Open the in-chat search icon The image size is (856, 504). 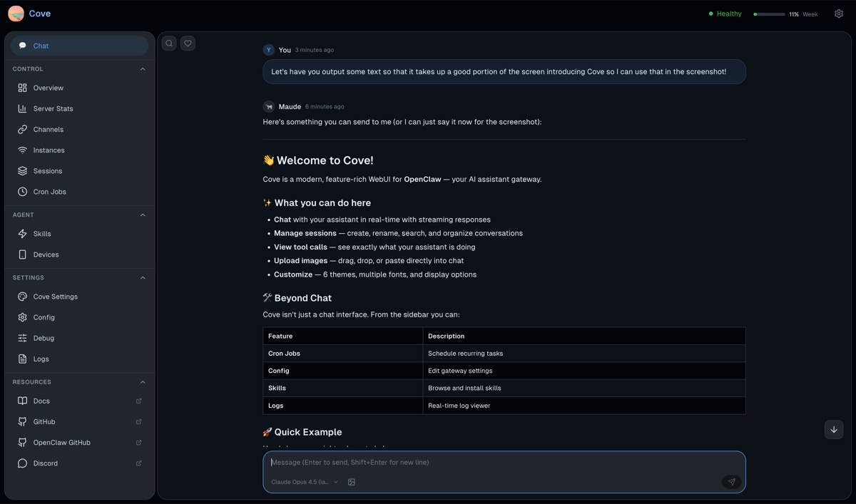[x=169, y=43]
